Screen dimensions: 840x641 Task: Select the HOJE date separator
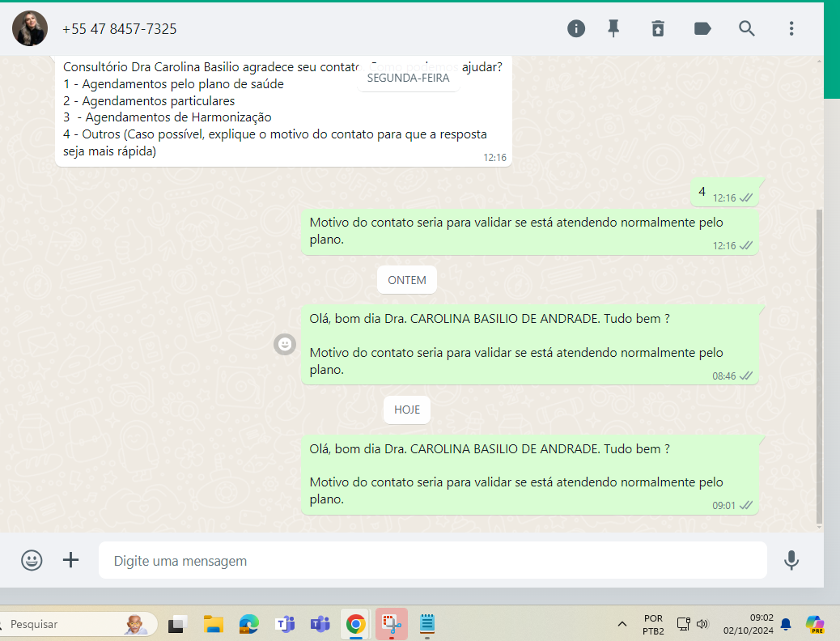coord(407,410)
